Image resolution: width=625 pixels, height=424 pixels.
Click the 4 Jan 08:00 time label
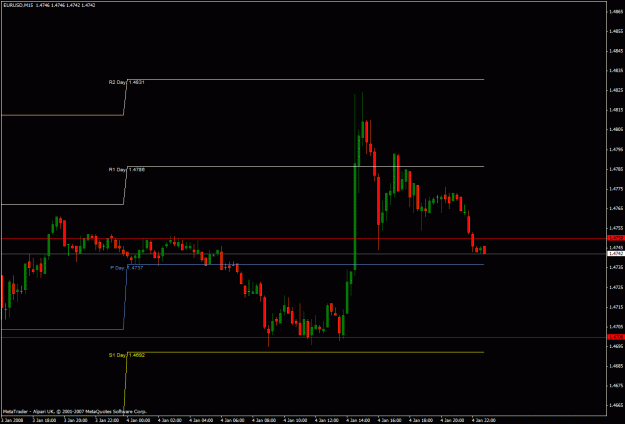pyautogui.click(x=263, y=420)
